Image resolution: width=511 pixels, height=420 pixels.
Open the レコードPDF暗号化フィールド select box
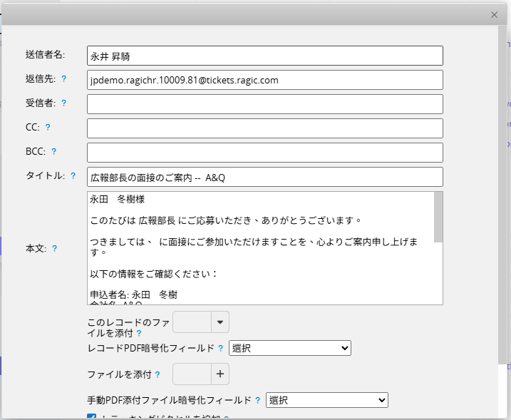(x=289, y=348)
